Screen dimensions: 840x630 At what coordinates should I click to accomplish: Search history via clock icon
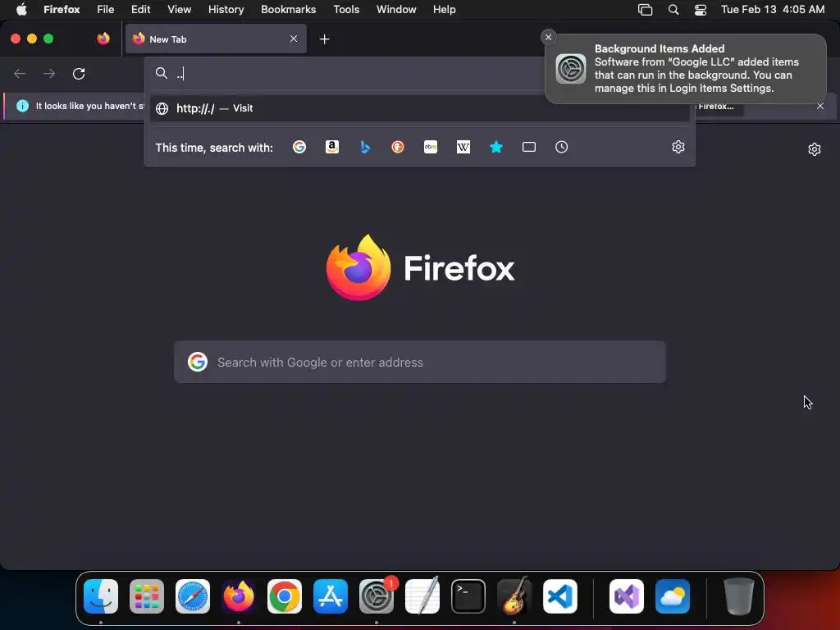pyautogui.click(x=561, y=147)
